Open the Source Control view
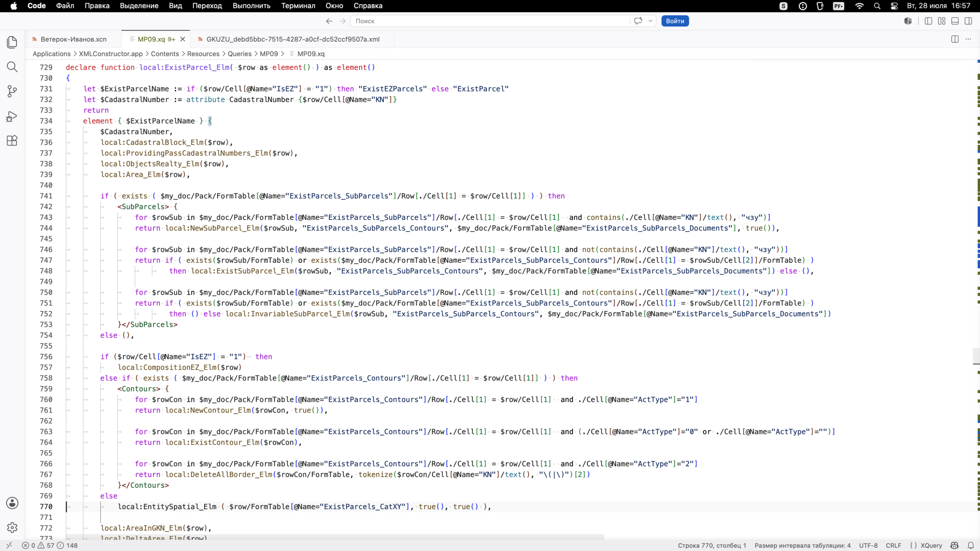Viewport: 980px width, 551px height. click(x=12, y=91)
